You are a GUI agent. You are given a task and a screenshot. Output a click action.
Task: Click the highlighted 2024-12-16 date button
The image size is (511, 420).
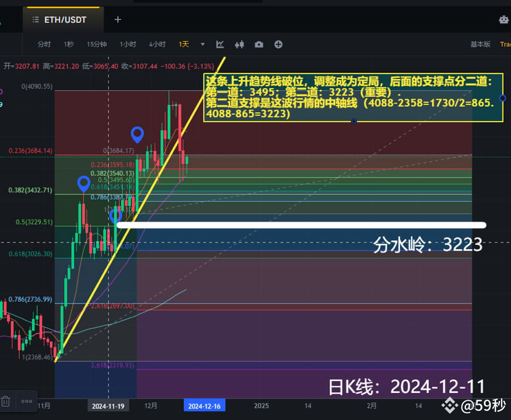(x=204, y=406)
